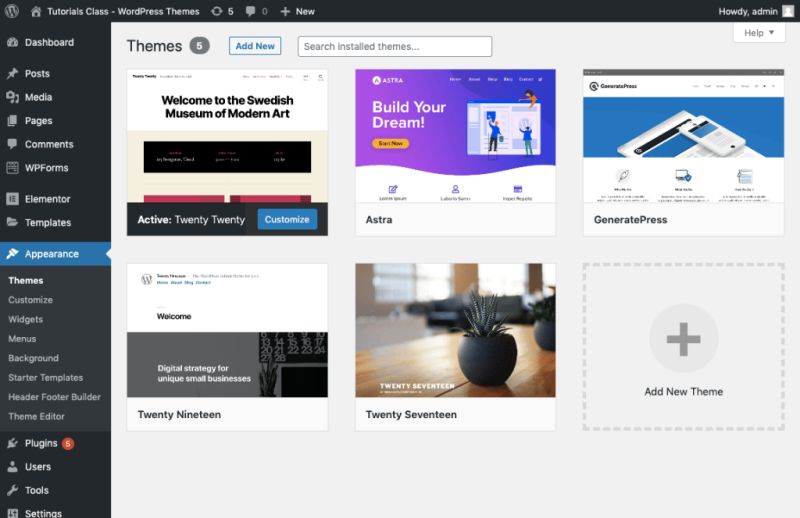Click the WPForms icon in sidebar
The width and height of the screenshot is (800, 518).
click(13, 167)
